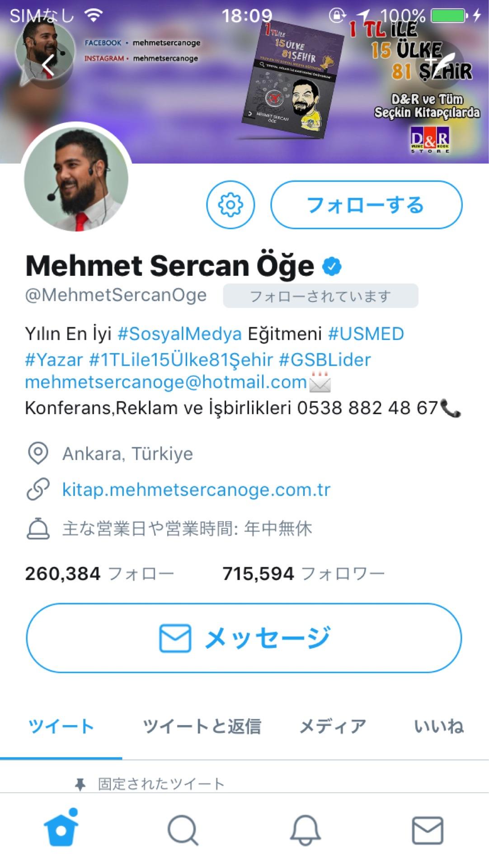
Task: Switch to the メディア tab
Action: click(333, 726)
